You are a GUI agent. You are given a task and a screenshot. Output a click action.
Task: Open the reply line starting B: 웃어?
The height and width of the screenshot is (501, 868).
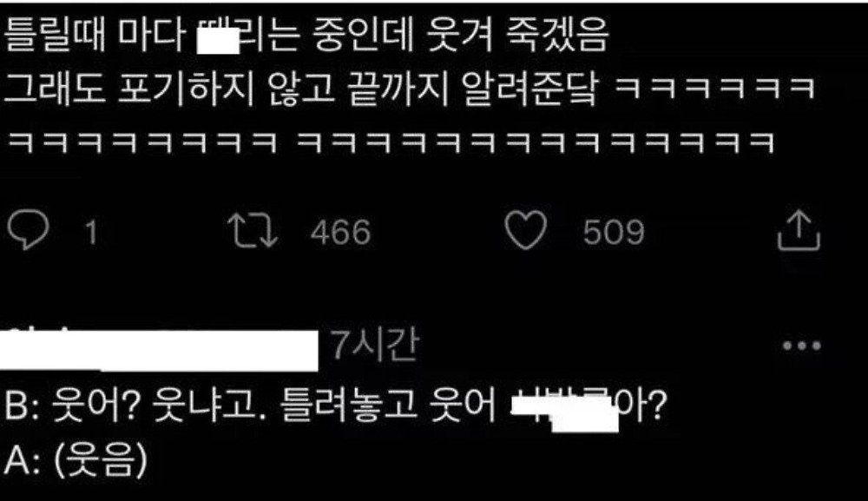[335, 406]
